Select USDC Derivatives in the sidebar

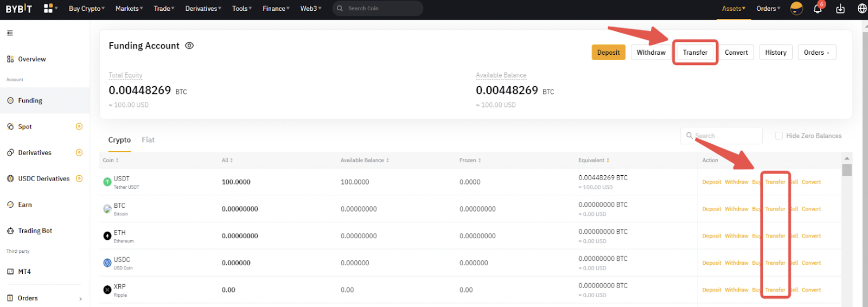[44, 178]
